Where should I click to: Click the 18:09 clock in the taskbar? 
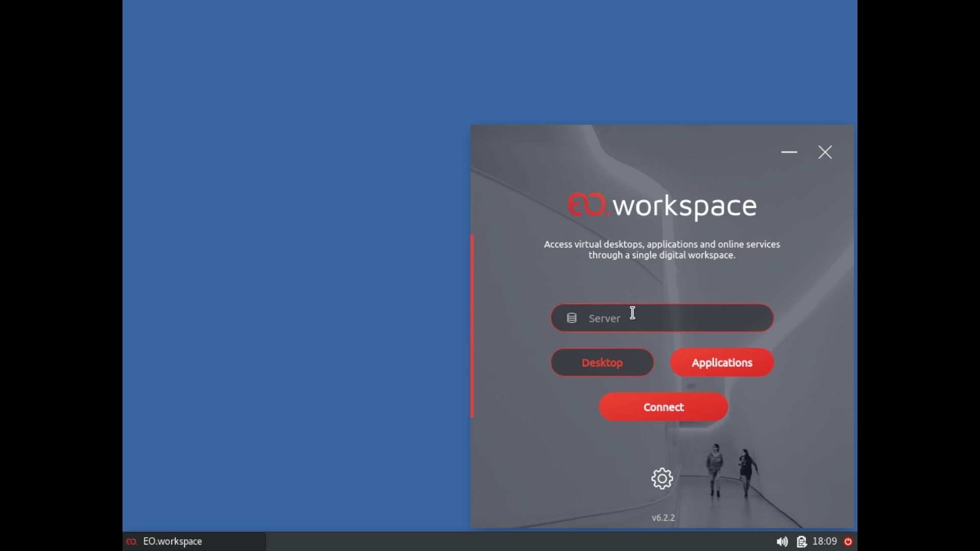[824, 541]
